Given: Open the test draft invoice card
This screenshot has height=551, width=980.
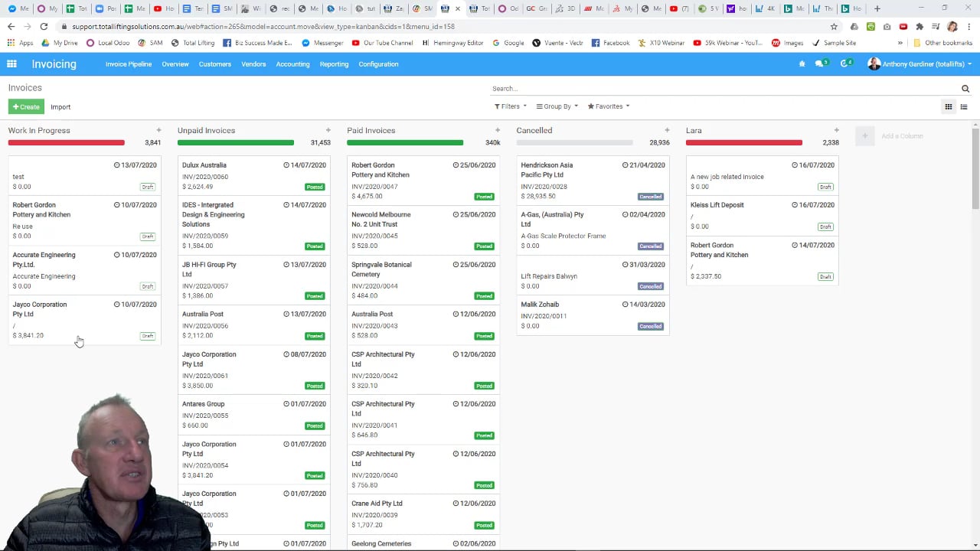Looking at the screenshot, I should point(84,175).
